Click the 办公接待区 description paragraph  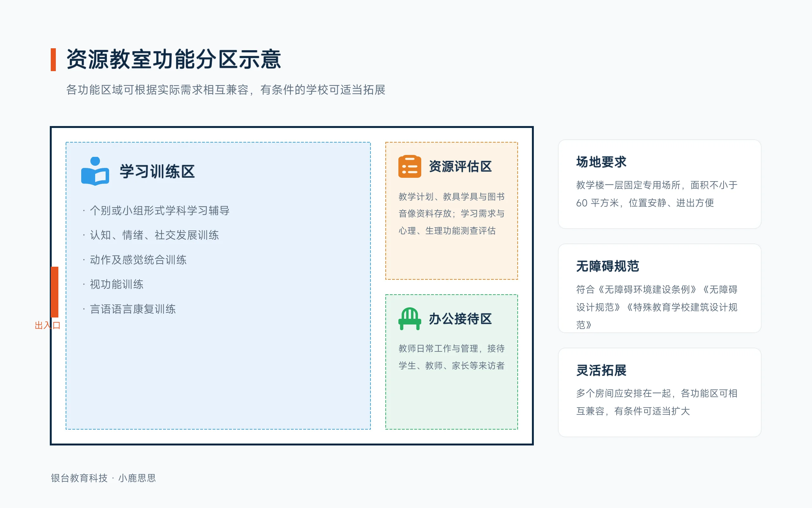452,357
